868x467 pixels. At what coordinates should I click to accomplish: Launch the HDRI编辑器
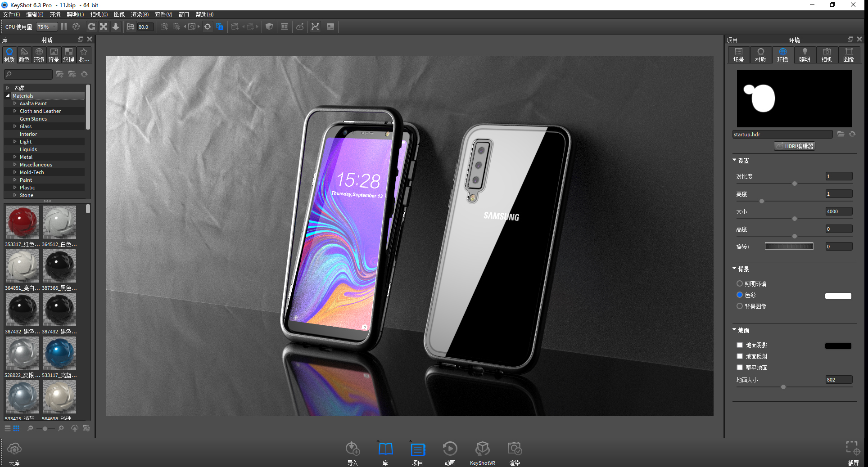[x=794, y=146]
